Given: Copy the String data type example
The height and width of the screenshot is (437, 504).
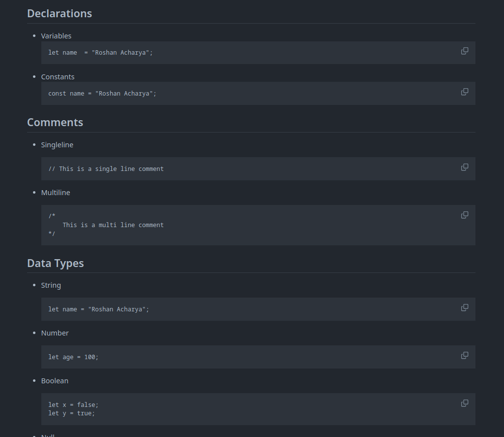Looking at the screenshot, I should point(464,307).
